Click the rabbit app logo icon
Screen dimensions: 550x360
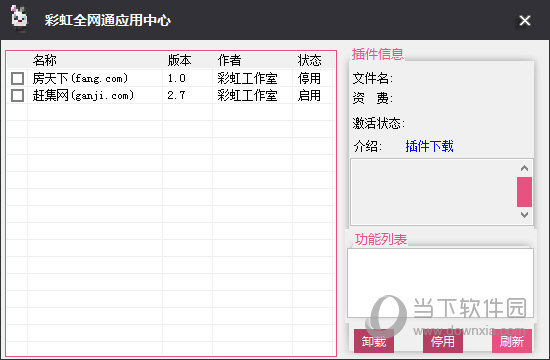(19, 18)
